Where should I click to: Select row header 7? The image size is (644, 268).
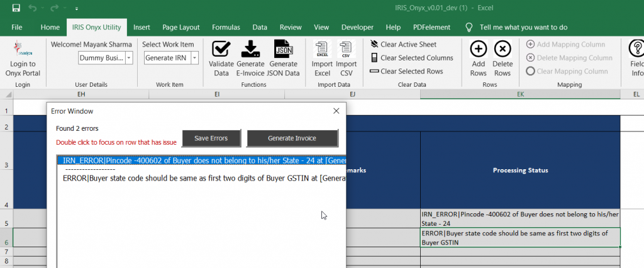click(x=6, y=252)
